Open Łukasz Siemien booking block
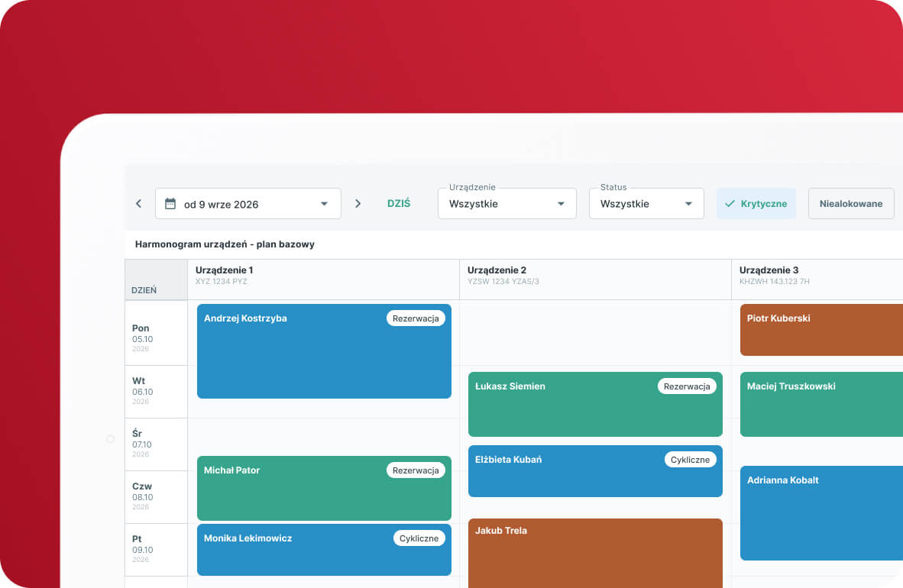This screenshot has width=903, height=588. 595,404
